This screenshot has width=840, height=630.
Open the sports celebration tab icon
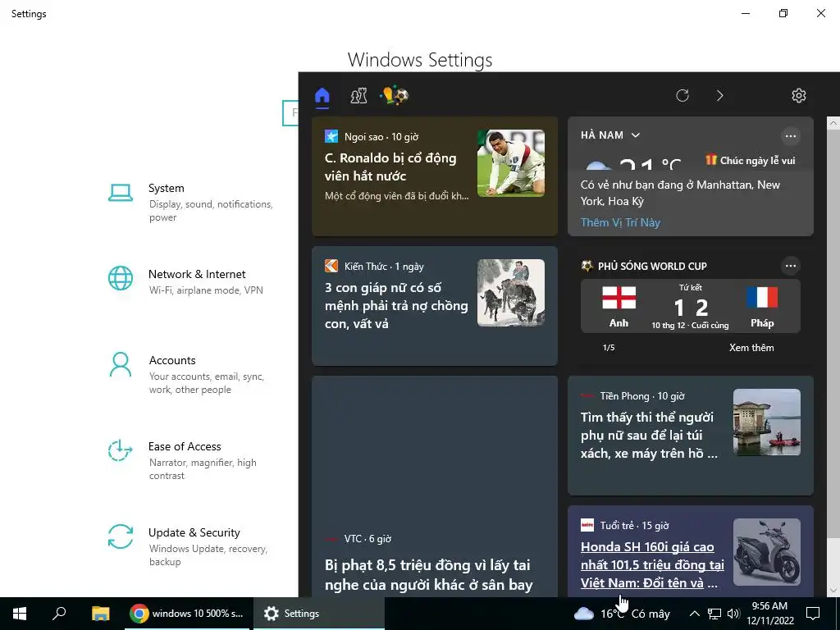(x=395, y=95)
